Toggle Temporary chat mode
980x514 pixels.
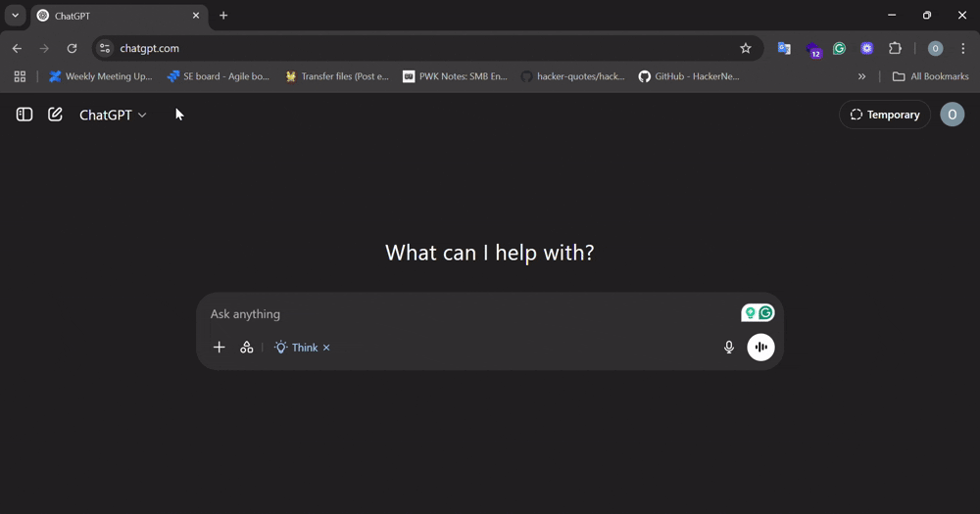884,115
